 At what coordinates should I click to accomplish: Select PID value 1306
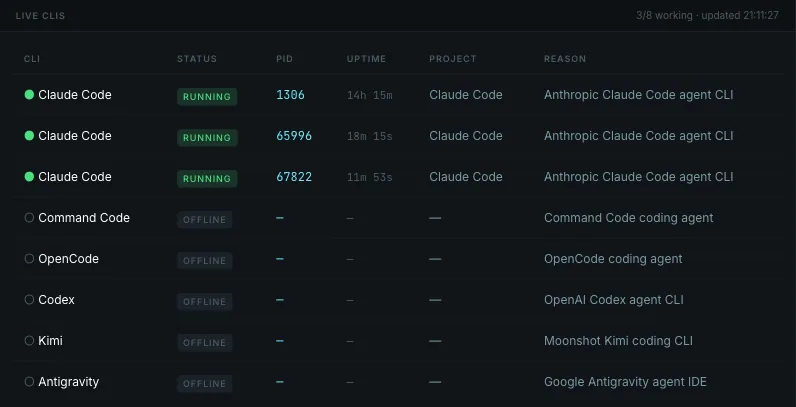tap(290, 95)
